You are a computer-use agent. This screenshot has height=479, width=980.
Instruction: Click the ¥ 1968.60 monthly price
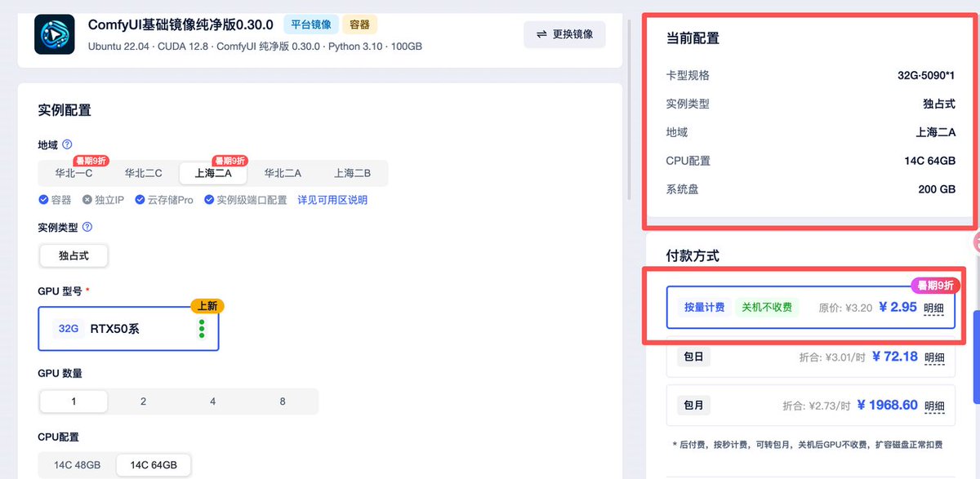pos(886,406)
